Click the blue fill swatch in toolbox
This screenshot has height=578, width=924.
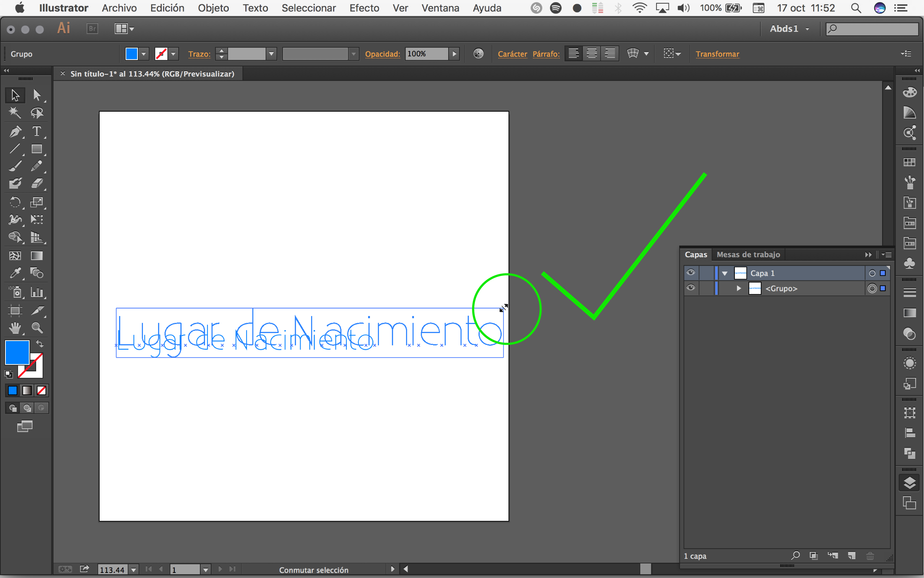click(x=17, y=352)
